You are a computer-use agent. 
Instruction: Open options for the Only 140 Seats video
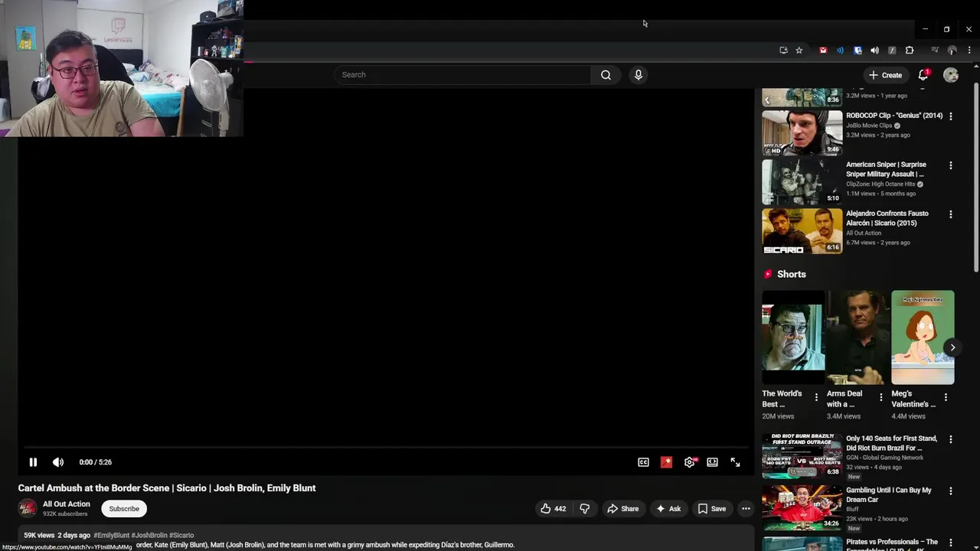click(x=951, y=439)
